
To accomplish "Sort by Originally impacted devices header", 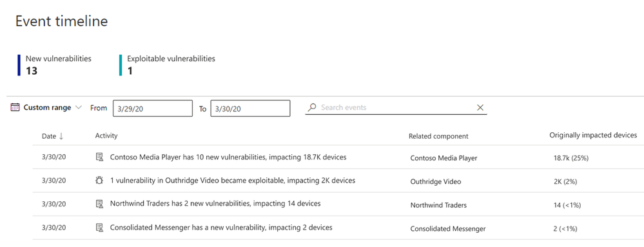I will (593, 135).
